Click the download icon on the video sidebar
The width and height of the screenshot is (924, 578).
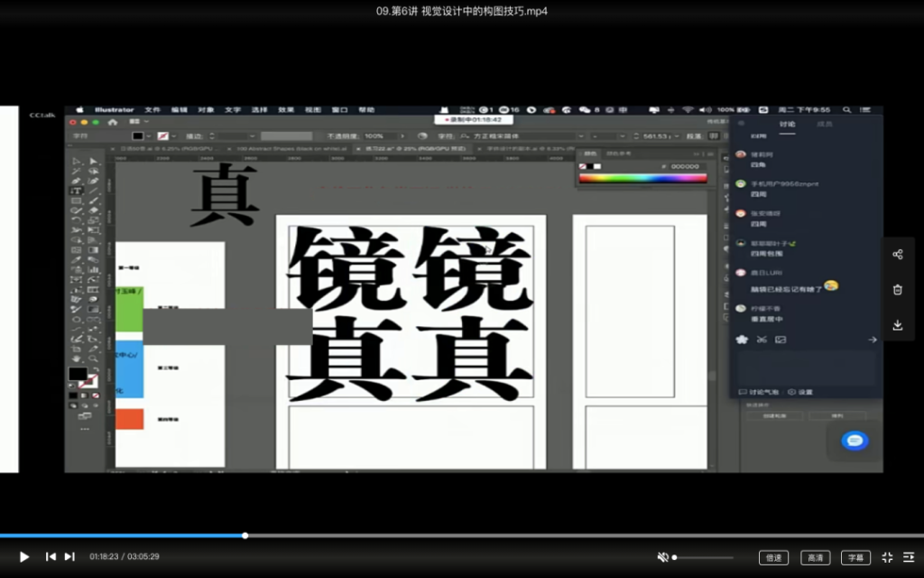pyautogui.click(x=898, y=324)
